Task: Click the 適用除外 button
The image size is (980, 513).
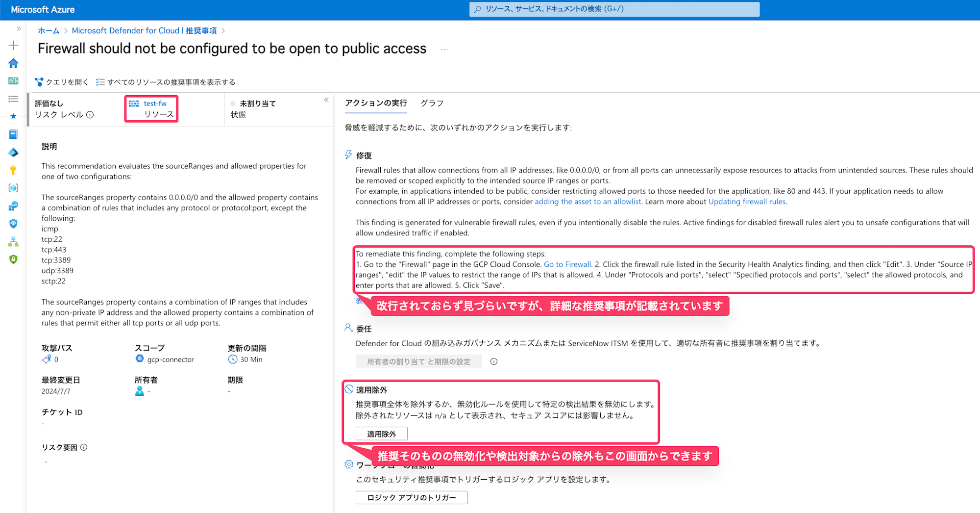Action: point(381,434)
